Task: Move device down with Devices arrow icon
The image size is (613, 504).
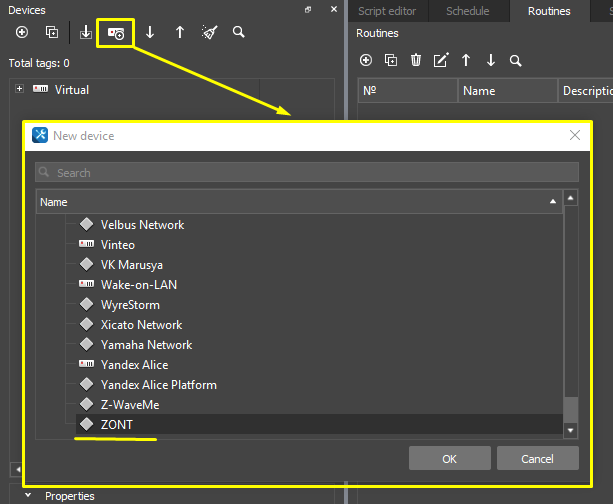Action: click(x=150, y=32)
